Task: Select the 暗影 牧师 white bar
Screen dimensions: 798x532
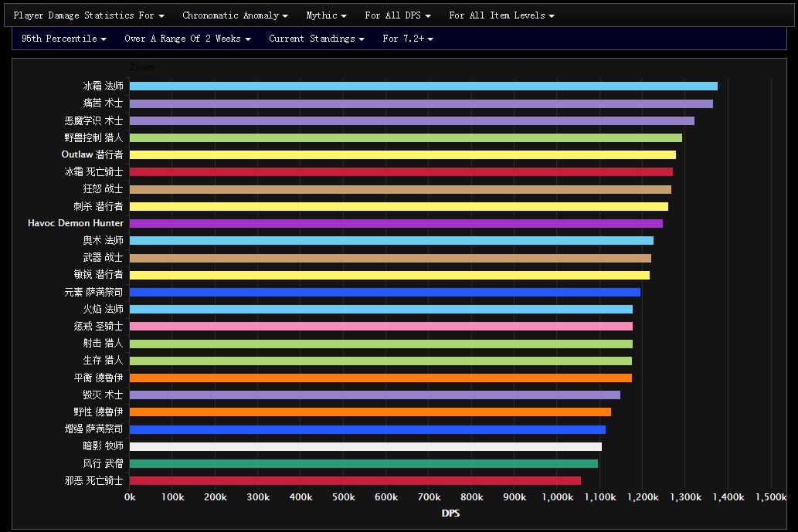Action: [x=365, y=446]
